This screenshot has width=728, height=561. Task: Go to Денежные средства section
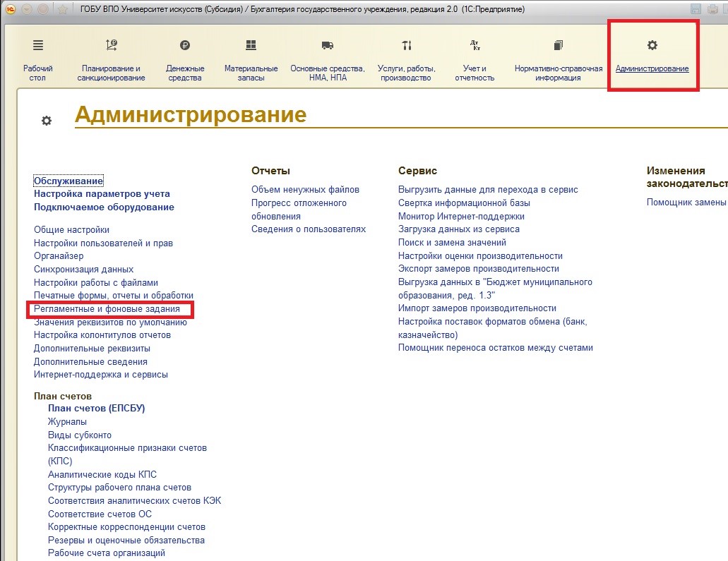[x=185, y=61]
